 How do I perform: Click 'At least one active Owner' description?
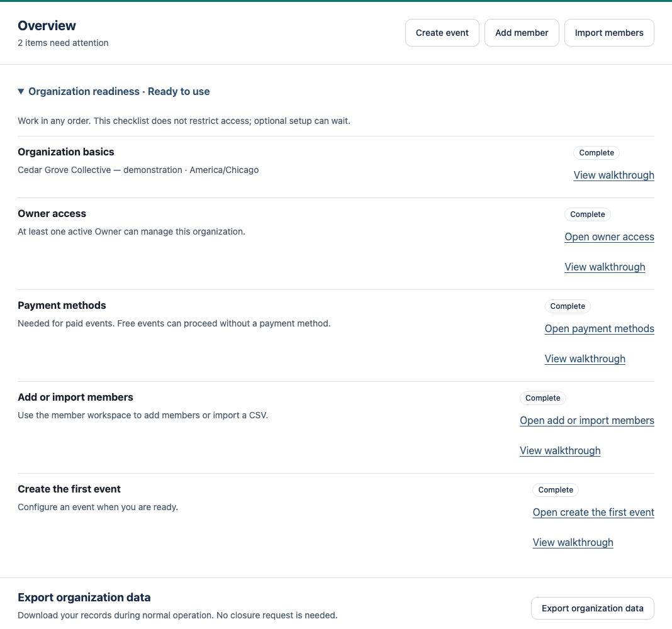point(132,231)
